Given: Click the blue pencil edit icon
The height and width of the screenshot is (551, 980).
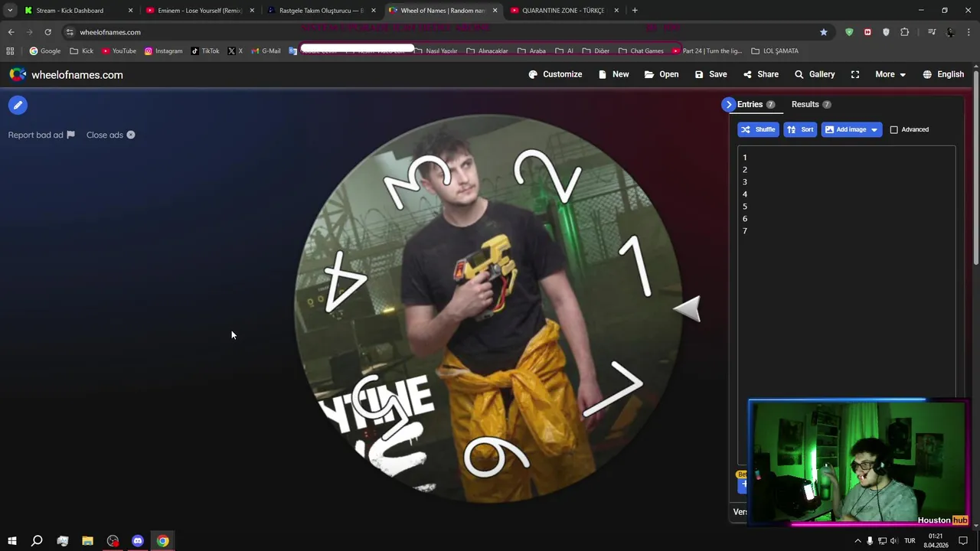Looking at the screenshot, I should click(18, 106).
